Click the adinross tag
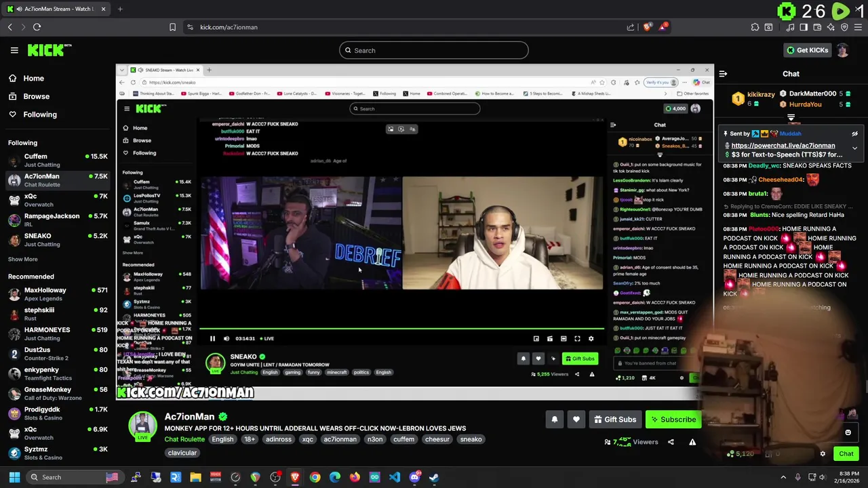Image resolution: width=868 pixels, height=488 pixels. pos(279,439)
